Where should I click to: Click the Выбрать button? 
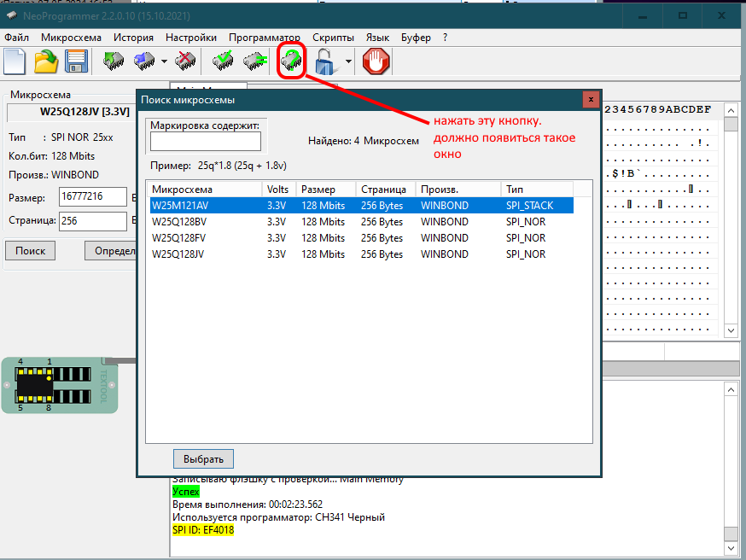204,459
